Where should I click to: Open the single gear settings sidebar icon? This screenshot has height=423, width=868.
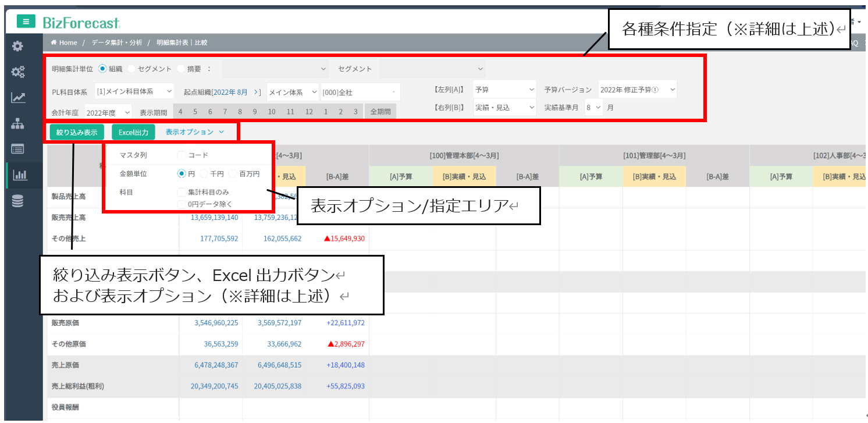click(18, 46)
